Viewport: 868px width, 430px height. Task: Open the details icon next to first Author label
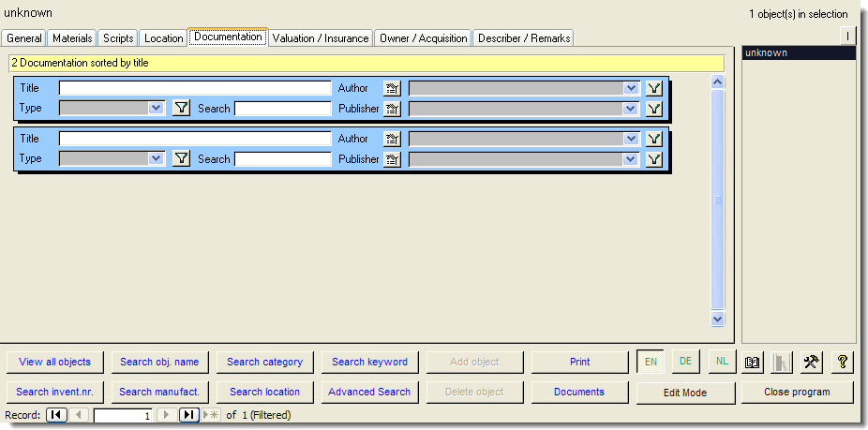[x=392, y=88]
